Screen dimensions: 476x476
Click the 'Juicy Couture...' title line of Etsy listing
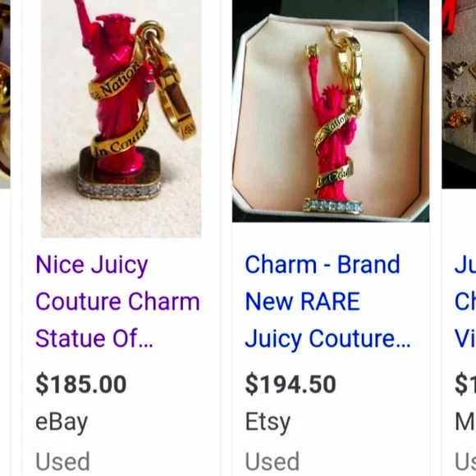327,339
